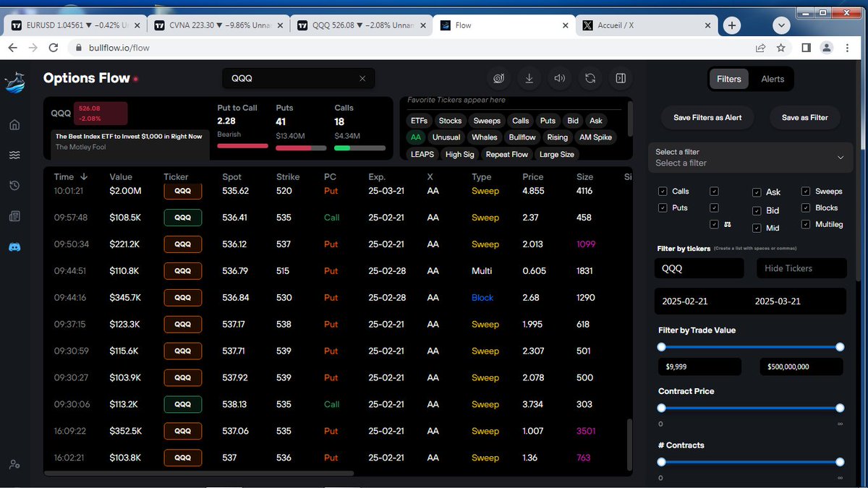The height and width of the screenshot is (488, 868).
Task: Switch to the Accueil / X browser tab
Action: (647, 25)
